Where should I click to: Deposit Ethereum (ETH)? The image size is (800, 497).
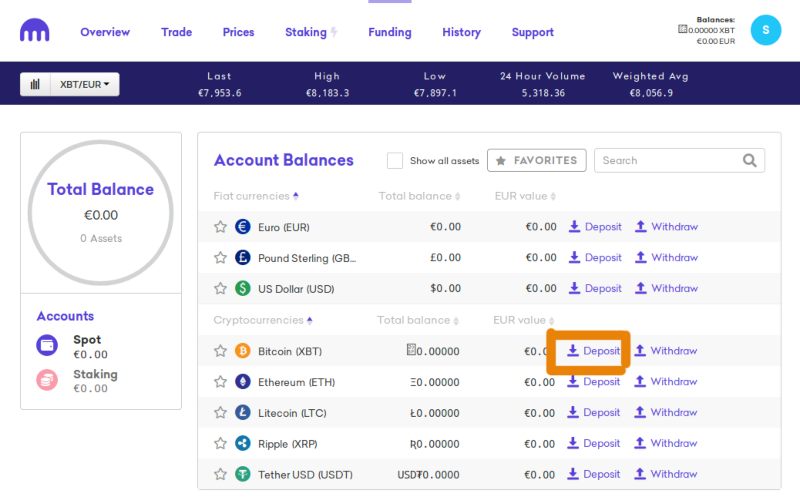[x=594, y=382]
